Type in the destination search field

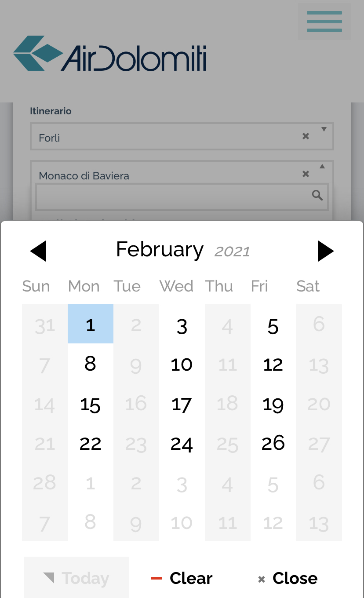click(171, 197)
